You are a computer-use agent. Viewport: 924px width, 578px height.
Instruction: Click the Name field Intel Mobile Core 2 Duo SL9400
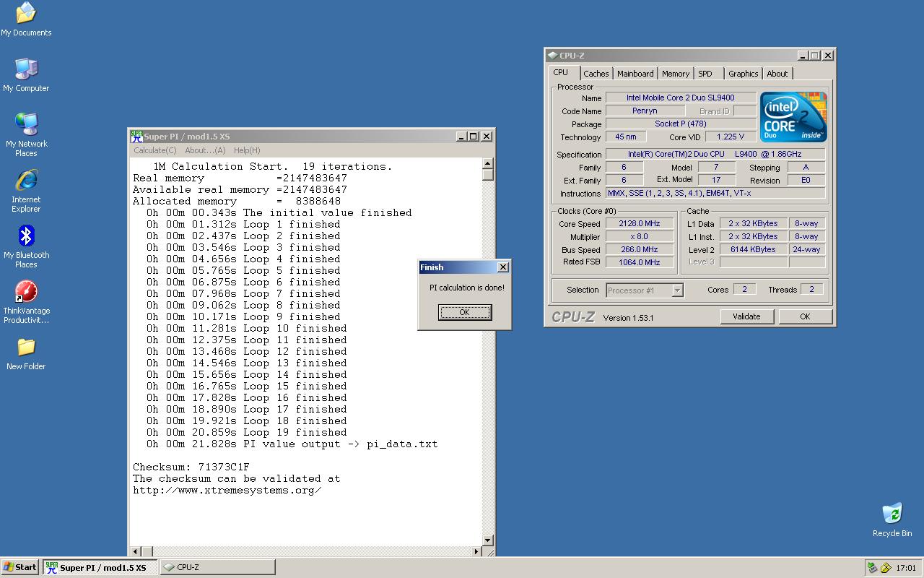click(681, 98)
